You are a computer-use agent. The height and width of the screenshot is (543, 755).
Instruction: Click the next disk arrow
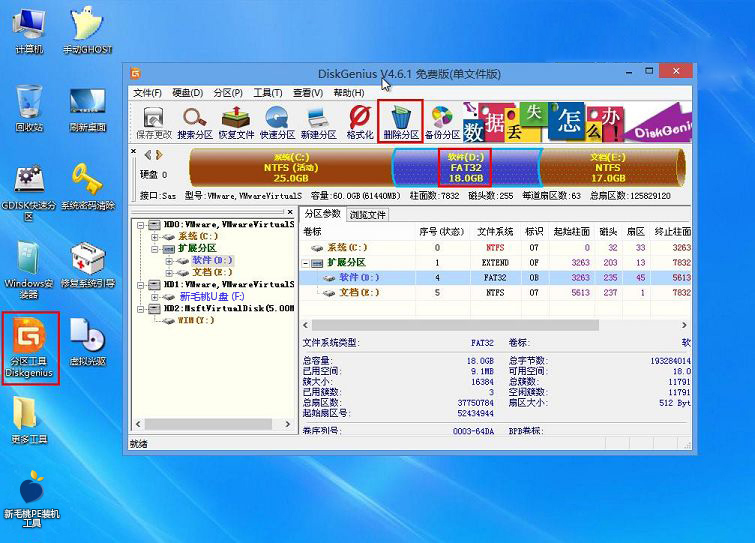coord(159,155)
